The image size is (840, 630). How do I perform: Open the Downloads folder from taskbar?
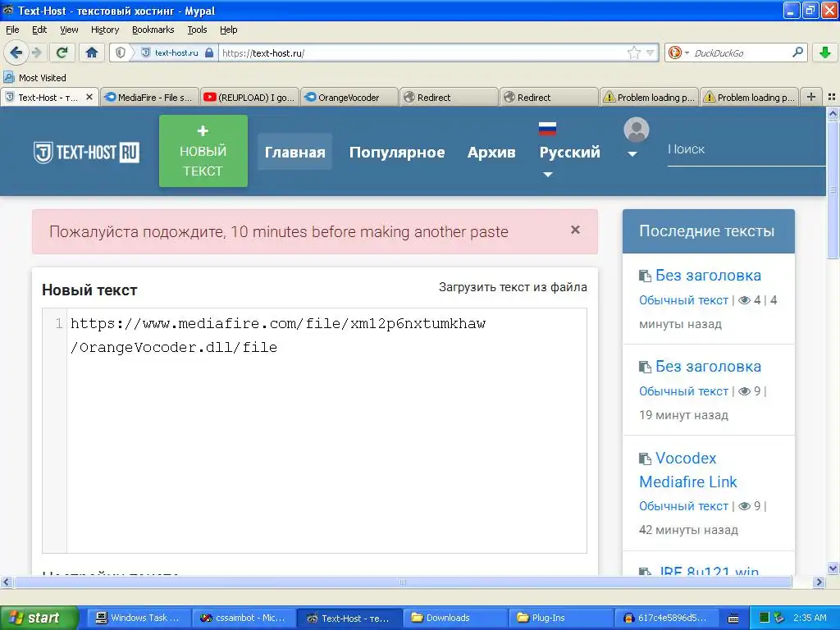coord(454,618)
